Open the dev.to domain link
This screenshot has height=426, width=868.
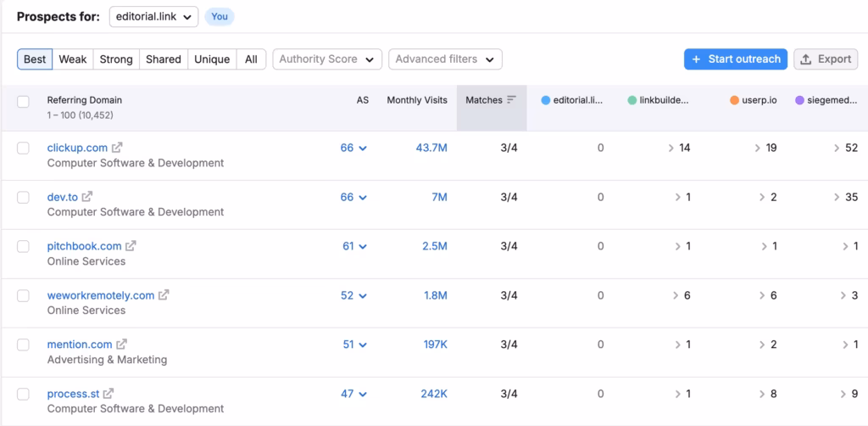(x=63, y=197)
